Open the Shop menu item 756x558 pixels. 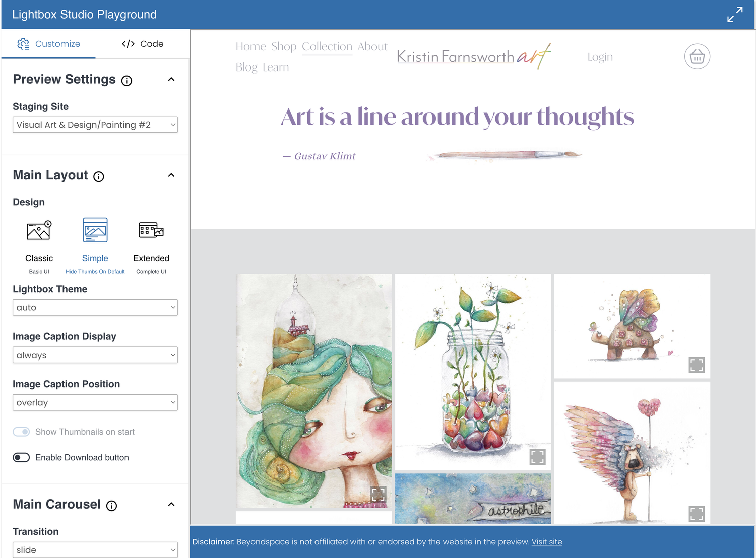(284, 47)
